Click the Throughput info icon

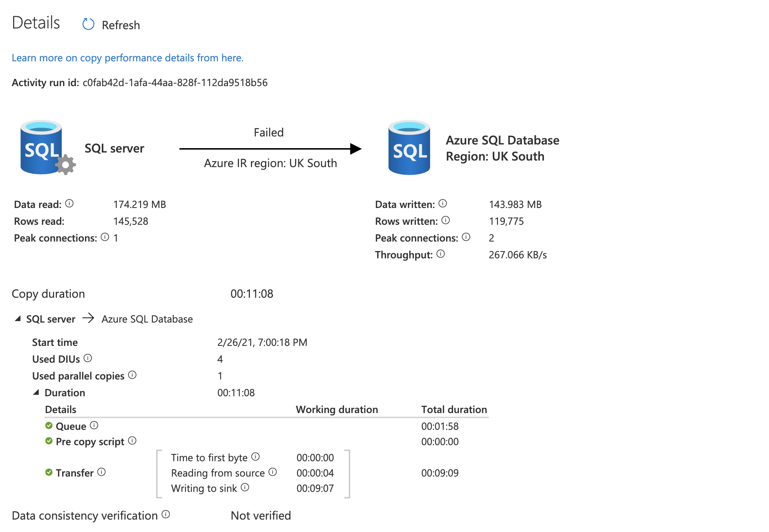point(441,254)
